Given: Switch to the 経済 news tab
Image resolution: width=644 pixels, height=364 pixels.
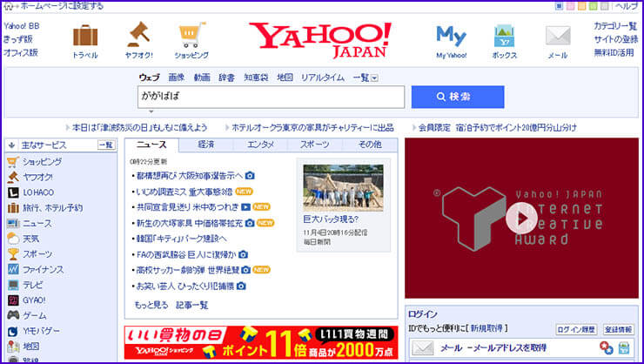Looking at the screenshot, I should coord(205,145).
